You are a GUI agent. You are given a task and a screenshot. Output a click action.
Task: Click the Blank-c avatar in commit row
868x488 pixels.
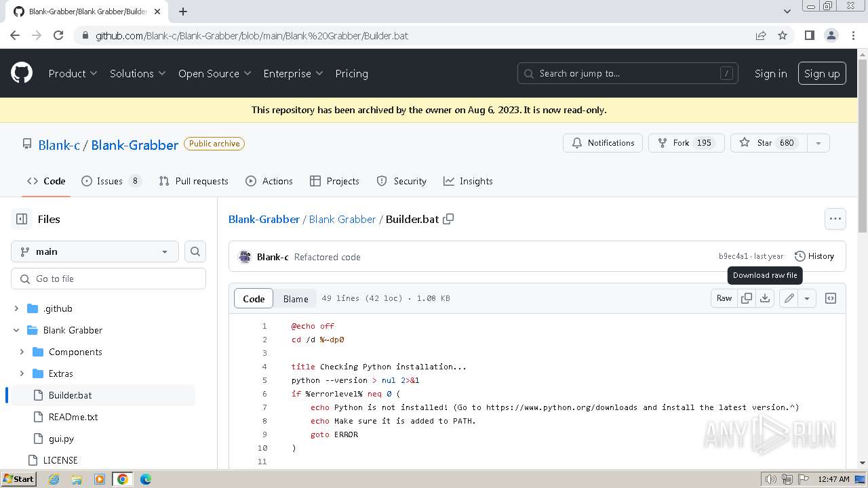click(x=245, y=257)
